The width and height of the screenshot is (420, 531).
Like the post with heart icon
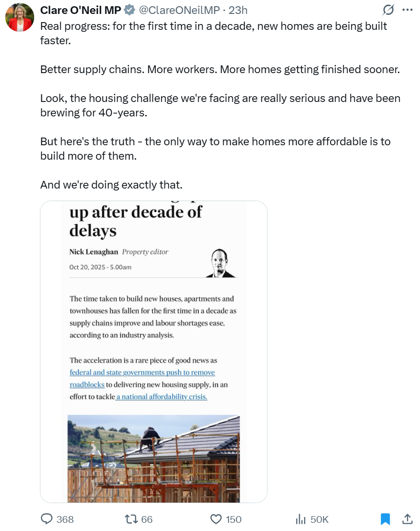[216, 519]
